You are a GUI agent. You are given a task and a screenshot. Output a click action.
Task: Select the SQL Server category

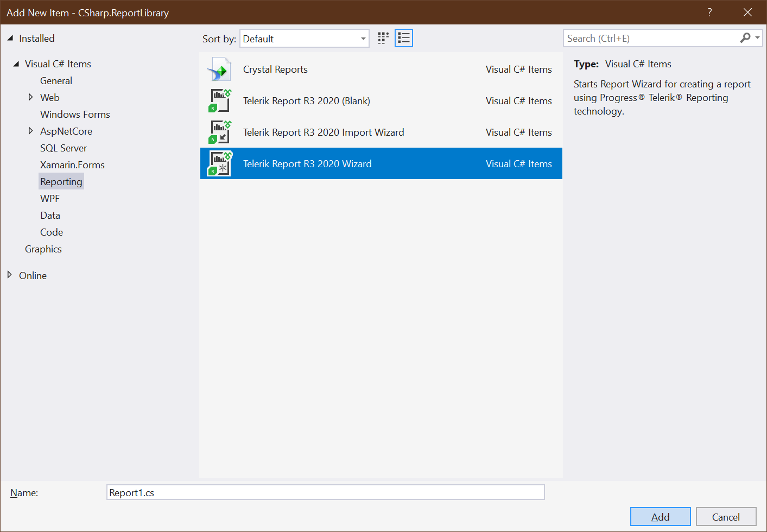(63, 148)
